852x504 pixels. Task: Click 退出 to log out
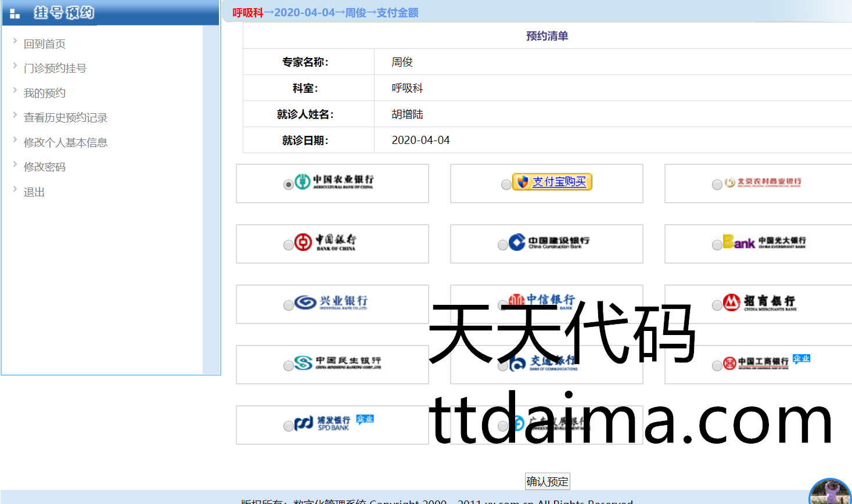pos(34,192)
